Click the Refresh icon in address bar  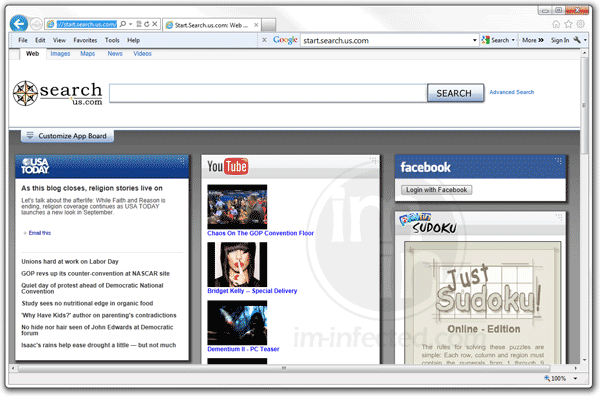point(147,24)
